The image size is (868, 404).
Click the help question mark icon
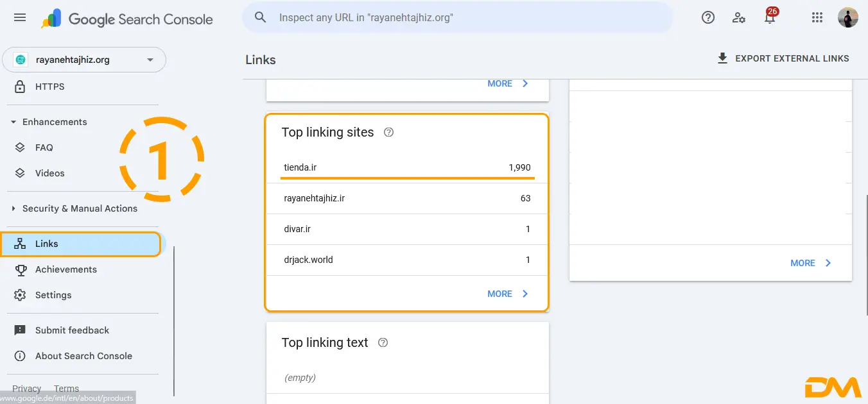[708, 18]
